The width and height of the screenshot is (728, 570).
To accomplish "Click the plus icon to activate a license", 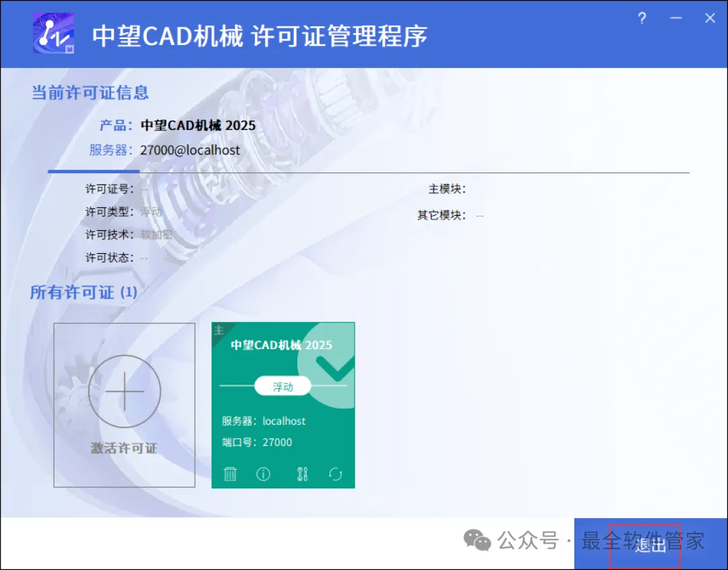I will (125, 391).
